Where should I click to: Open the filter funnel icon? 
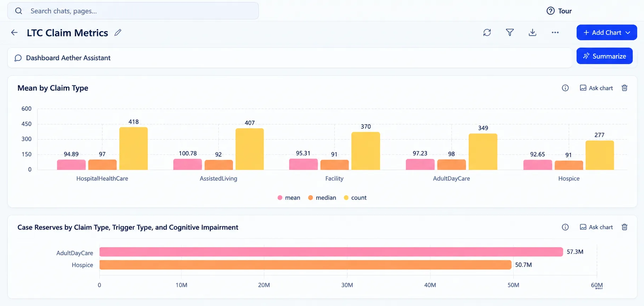point(510,33)
